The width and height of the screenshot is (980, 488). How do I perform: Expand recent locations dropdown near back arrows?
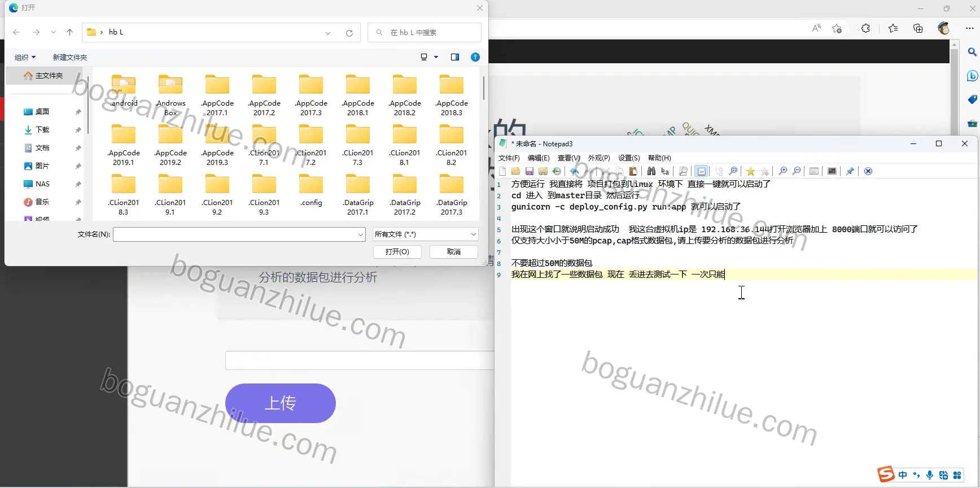coord(53,33)
